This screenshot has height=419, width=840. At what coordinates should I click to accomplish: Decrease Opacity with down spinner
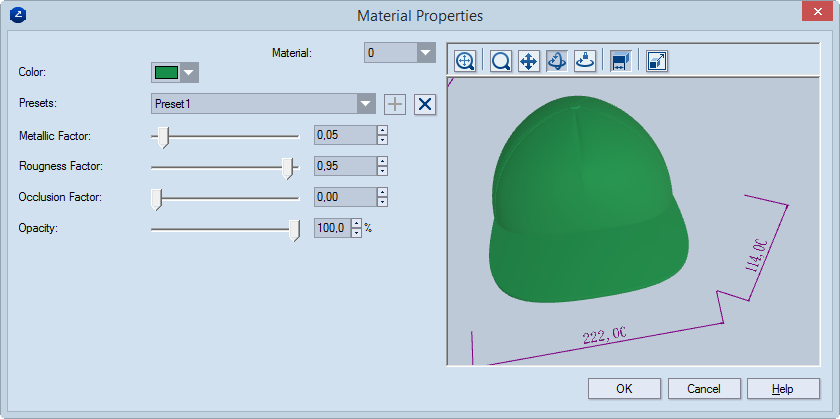click(357, 233)
